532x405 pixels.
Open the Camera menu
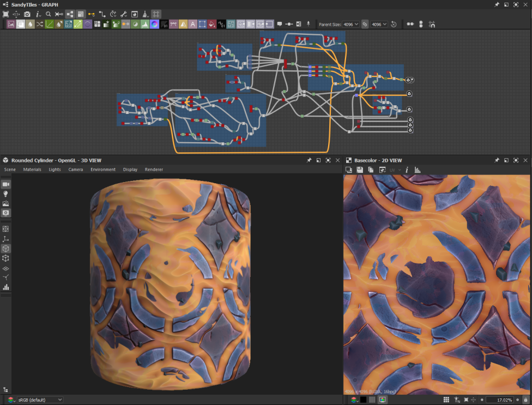(76, 170)
